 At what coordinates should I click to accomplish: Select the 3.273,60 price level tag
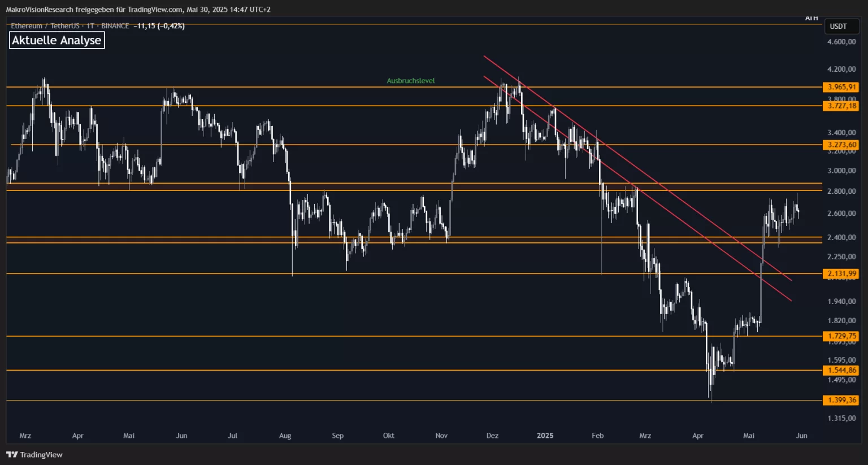point(841,145)
